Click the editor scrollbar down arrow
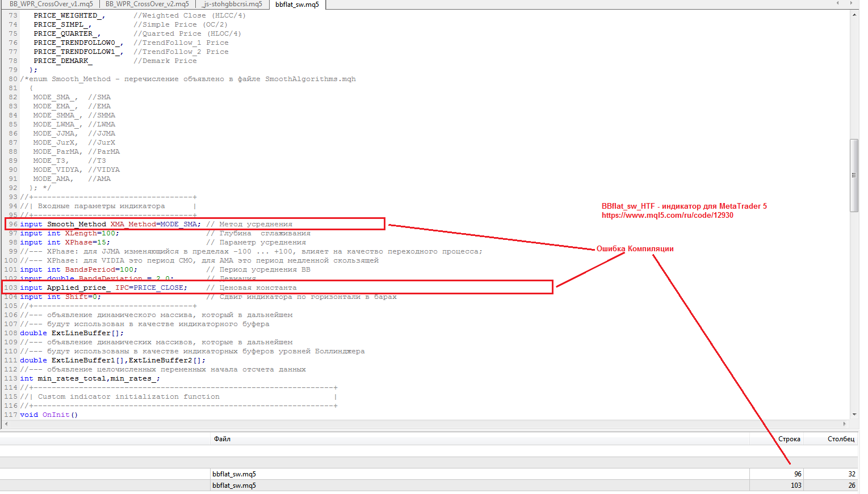 coord(855,415)
